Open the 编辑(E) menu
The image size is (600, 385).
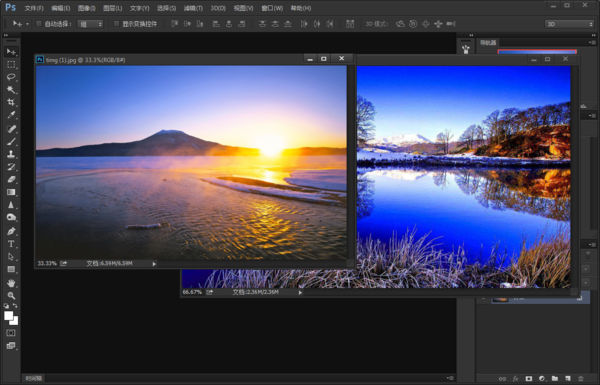click(x=60, y=8)
